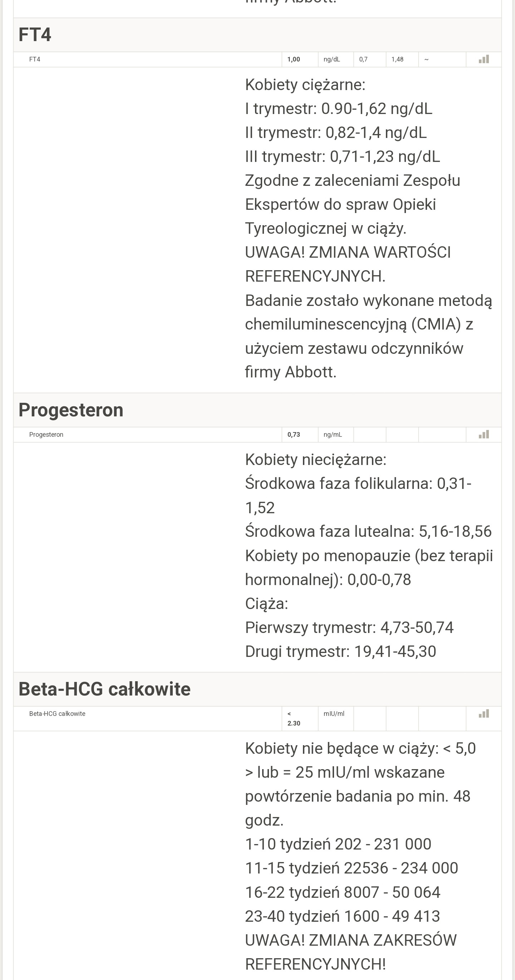The width and height of the screenshot is (515, 980).
Task: Click the Progesteron result value 0,73
Action: [x=294, y=435]
